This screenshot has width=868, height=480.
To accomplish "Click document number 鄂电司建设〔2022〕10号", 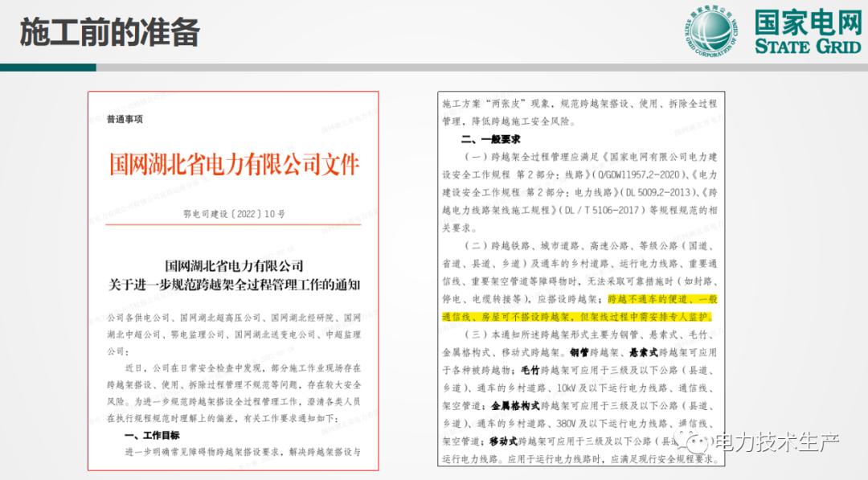I will 234,214.
